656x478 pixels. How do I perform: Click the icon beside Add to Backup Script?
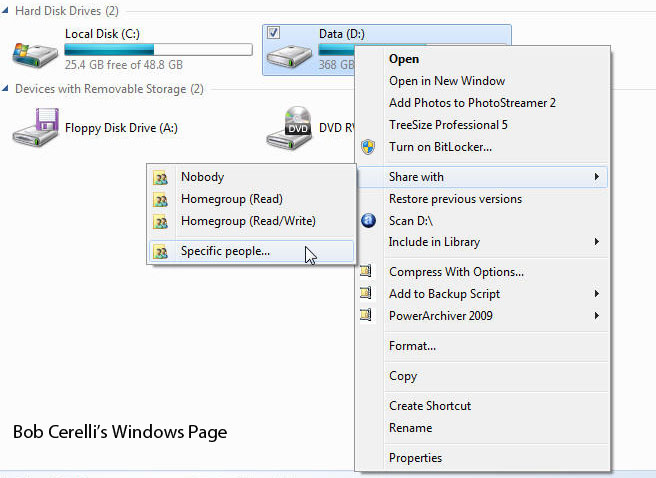coord(366,293)
